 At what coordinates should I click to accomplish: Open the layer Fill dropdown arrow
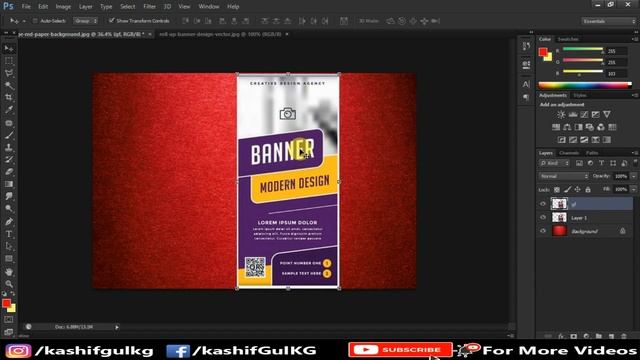[633, 189]
